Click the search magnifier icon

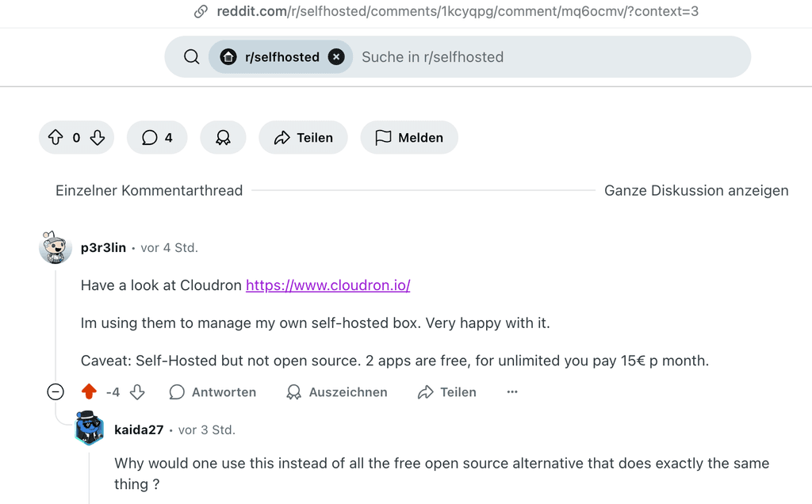coord(192,57)
